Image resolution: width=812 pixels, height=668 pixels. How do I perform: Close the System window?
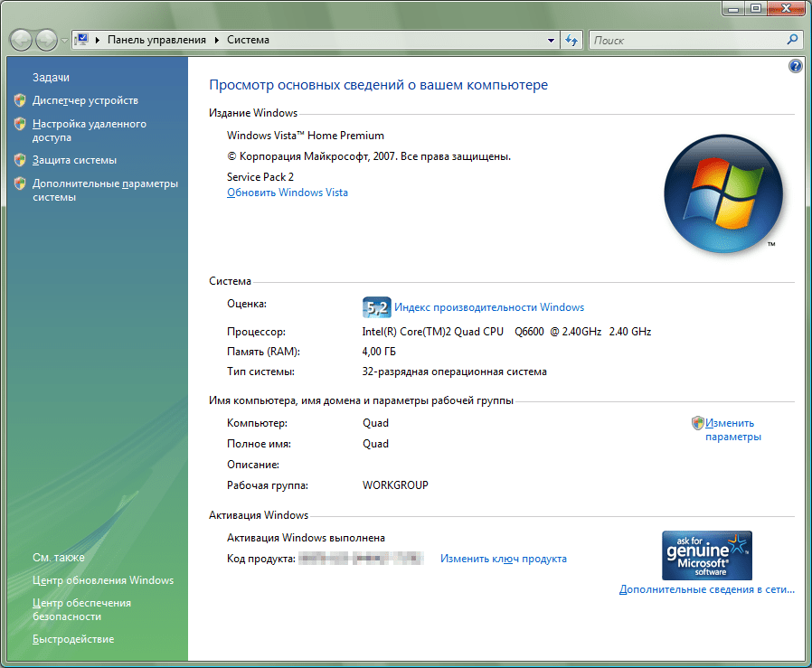[x=787, y=9]
